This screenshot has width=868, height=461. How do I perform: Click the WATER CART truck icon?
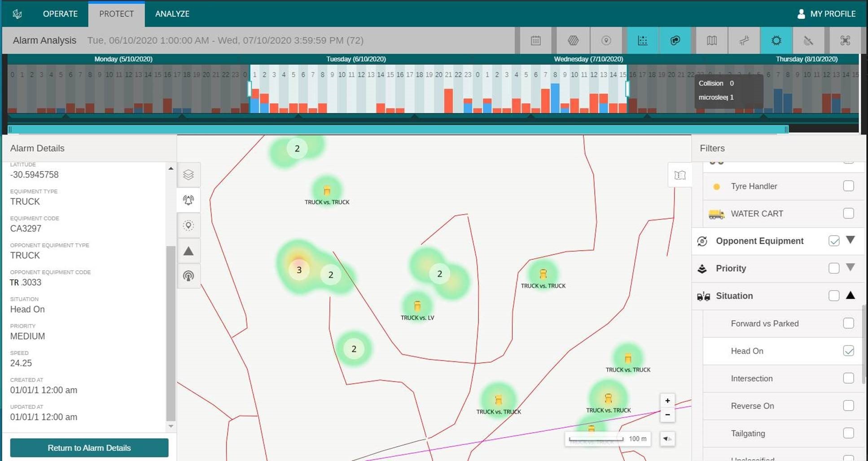[x=716, y=214]
